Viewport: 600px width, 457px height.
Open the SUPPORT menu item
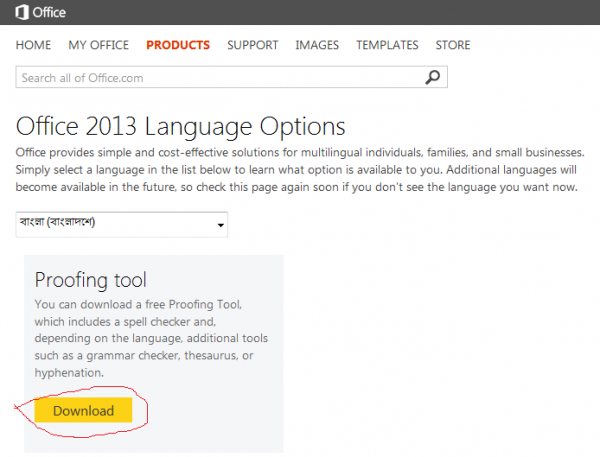pyautogui.click(x=252, y=45)
